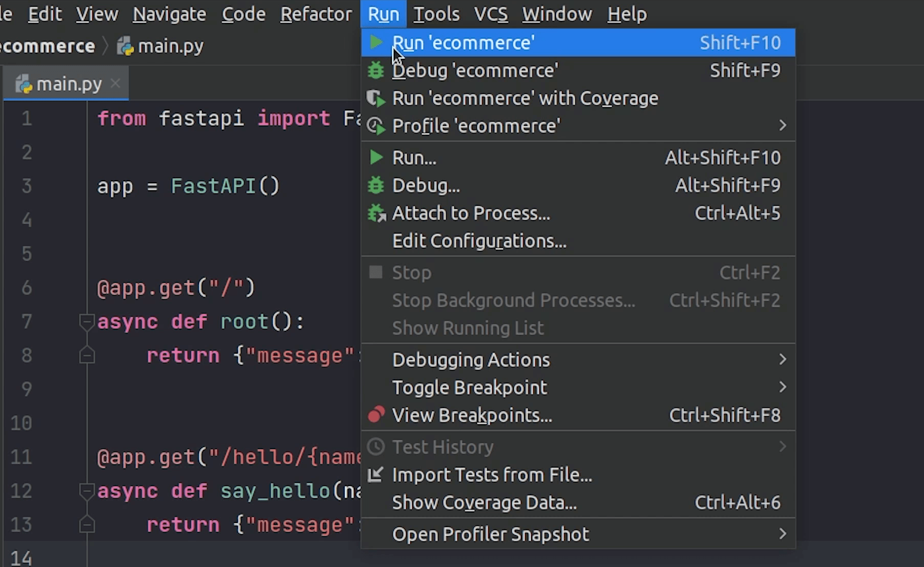Collapse the root() function fold marker
This screenshot has width=924, height=567.
pos(87,322)
